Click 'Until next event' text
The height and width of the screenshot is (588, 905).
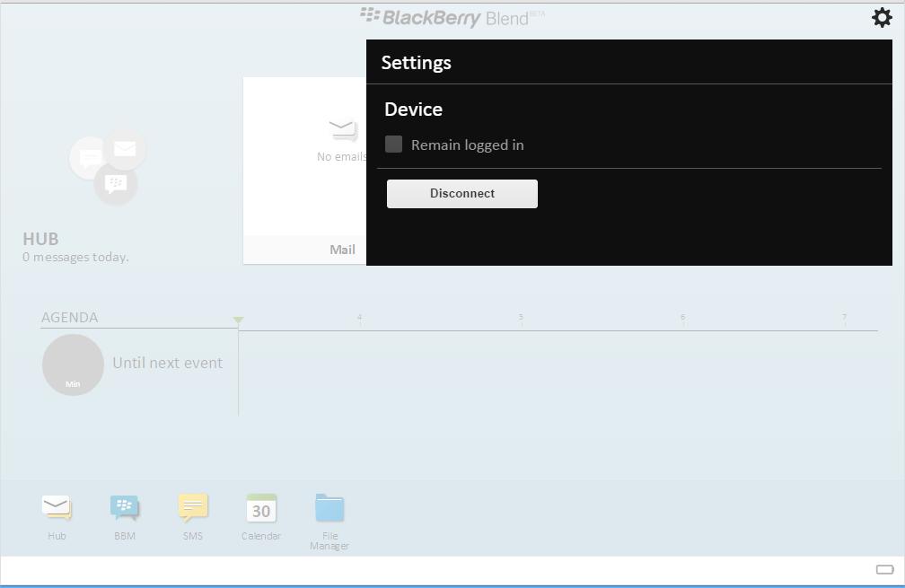pos(167,363)
